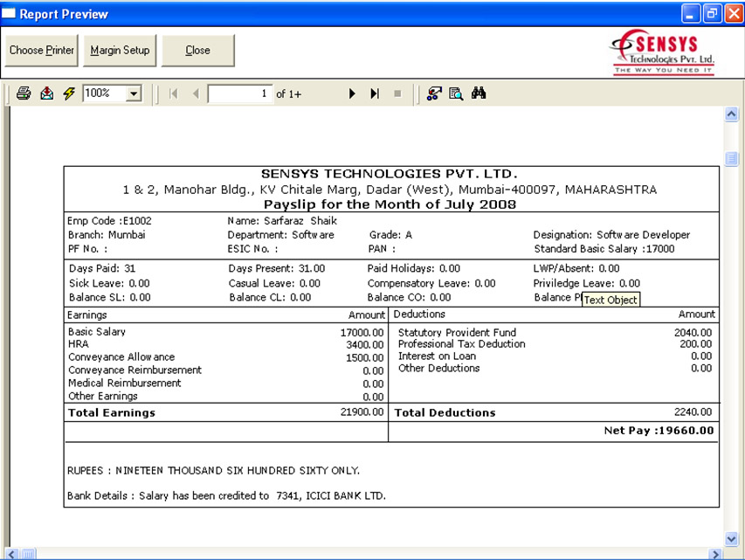Click the Total Deductions amount 2240.00
The image size is (745, 560).
tap(693, 412)
